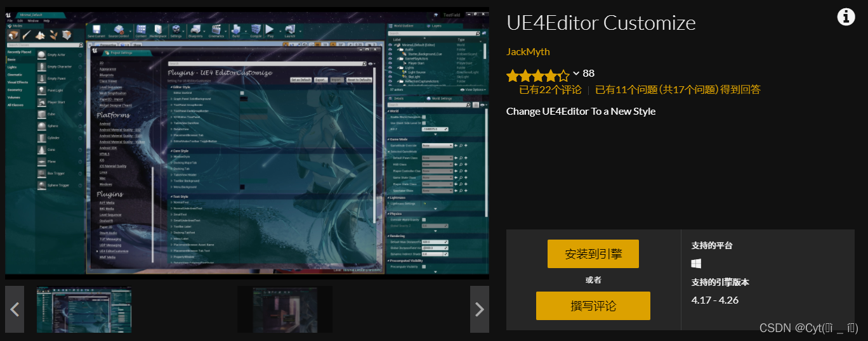Open the answered questions link
The width and height of the screenshot is (868, 341).
tap(678, 89)
